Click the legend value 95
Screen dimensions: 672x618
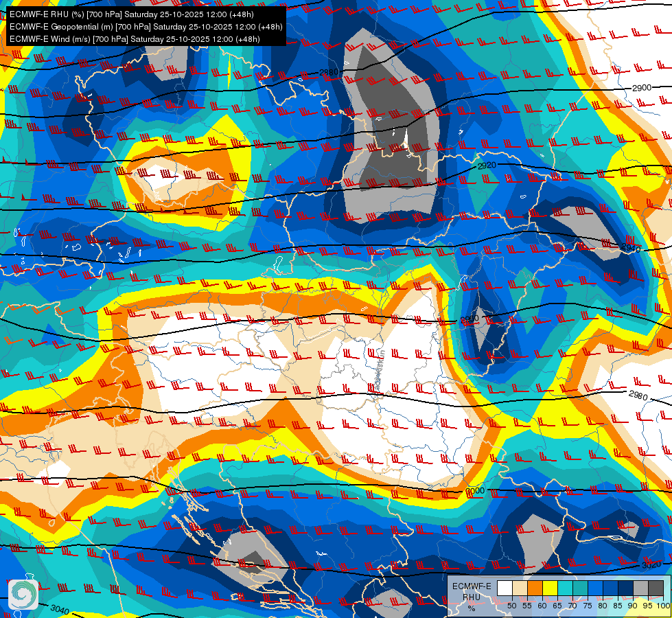[647, 606]
